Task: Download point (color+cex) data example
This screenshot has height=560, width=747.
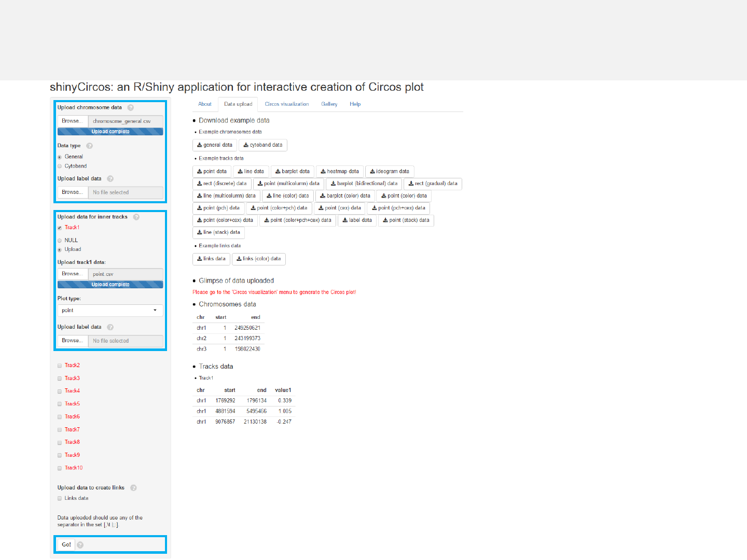Action: [225, 220]
